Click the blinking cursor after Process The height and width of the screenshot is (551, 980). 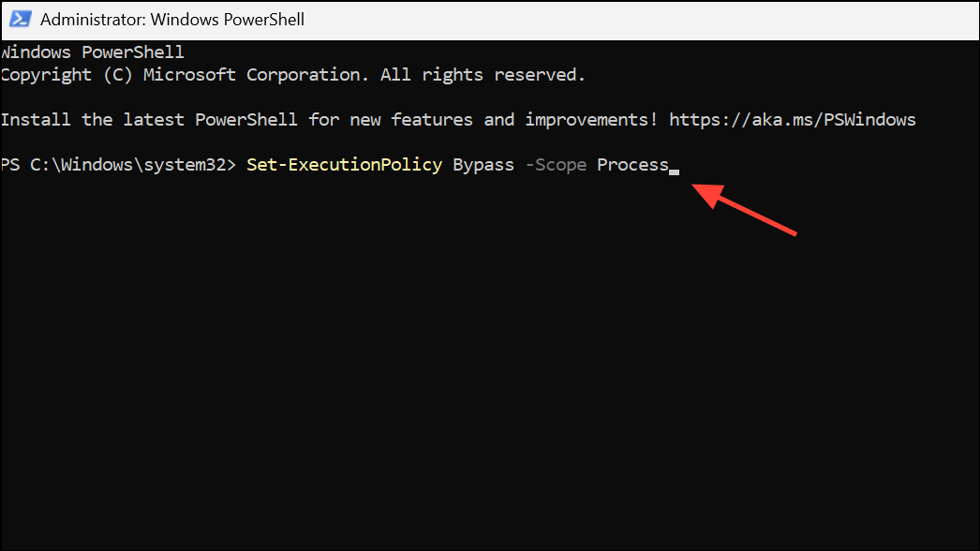(x=674, y=171)
